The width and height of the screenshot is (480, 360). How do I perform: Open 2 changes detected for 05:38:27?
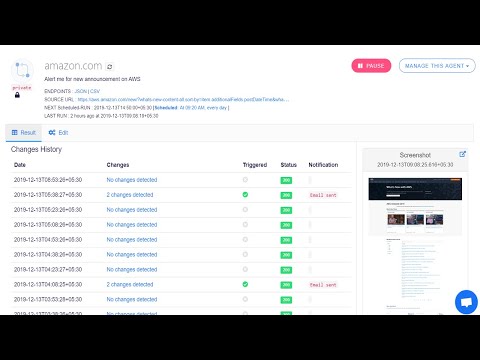click(x=130, y=195)
